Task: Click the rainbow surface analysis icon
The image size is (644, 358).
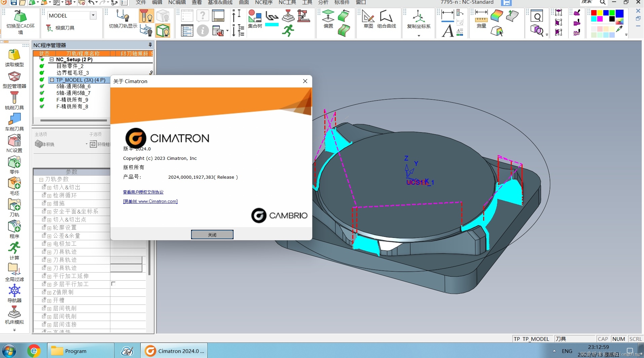Action: (x=497, y=16)
